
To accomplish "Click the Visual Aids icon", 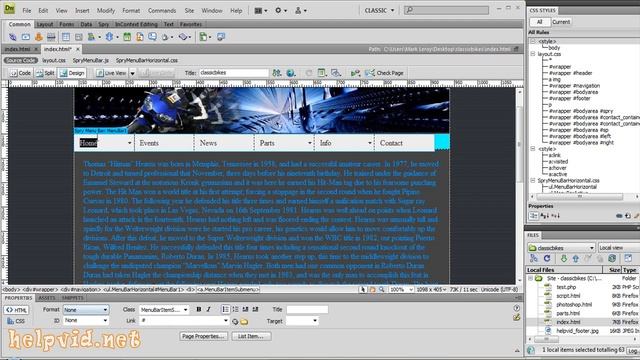I will [336, 73].
